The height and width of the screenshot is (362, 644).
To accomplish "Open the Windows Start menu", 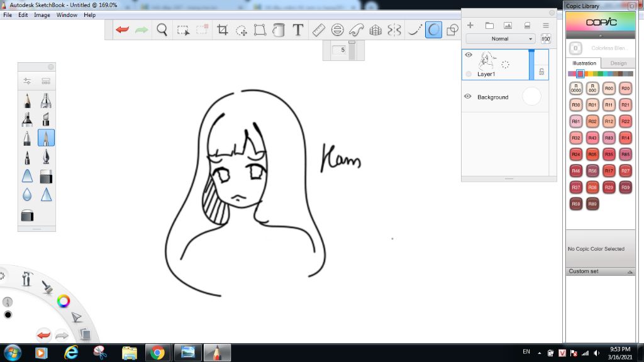I will [13, 353].
